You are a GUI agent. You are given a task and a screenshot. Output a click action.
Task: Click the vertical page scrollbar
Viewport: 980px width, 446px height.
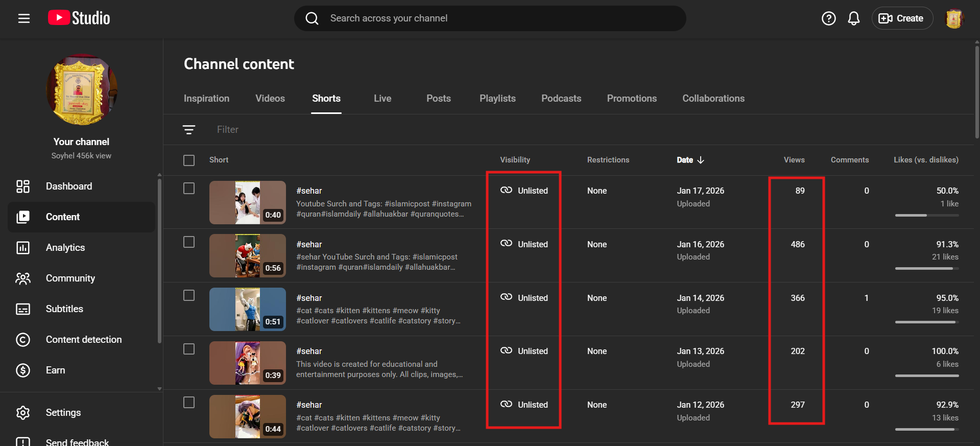(976, 92)
